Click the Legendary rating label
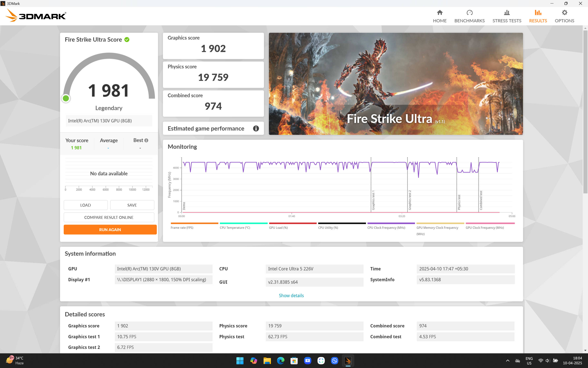This screenshot has width=588, height=368. click(x=109, y=108)
